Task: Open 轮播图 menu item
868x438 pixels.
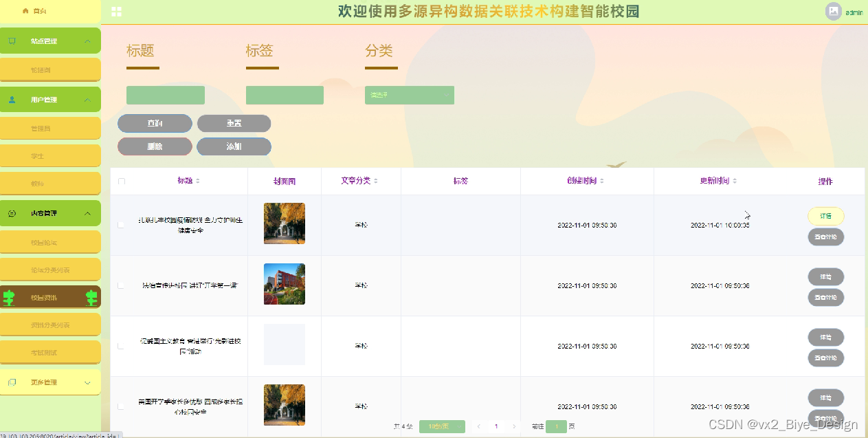Action: pyautogui.click(x=50, y=70)
